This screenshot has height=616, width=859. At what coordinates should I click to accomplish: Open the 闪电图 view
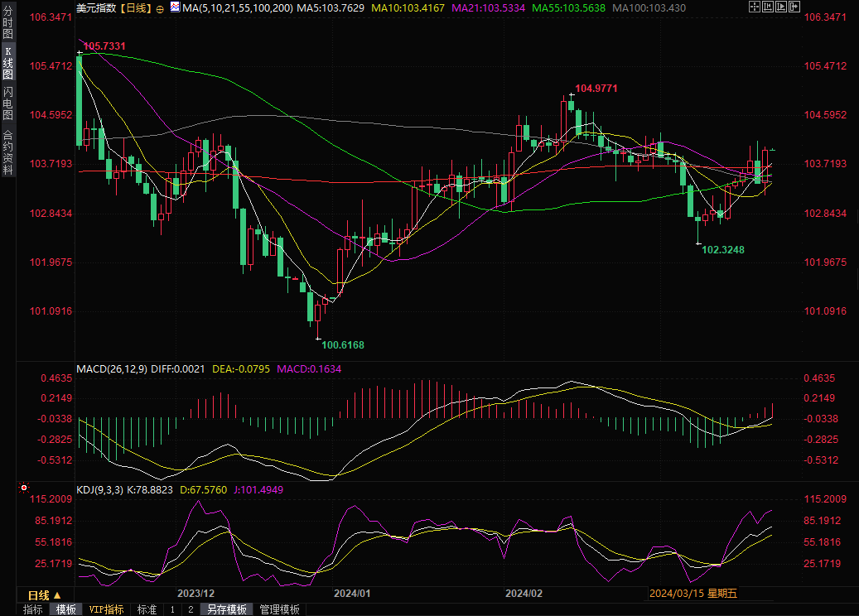coord(7,102)
